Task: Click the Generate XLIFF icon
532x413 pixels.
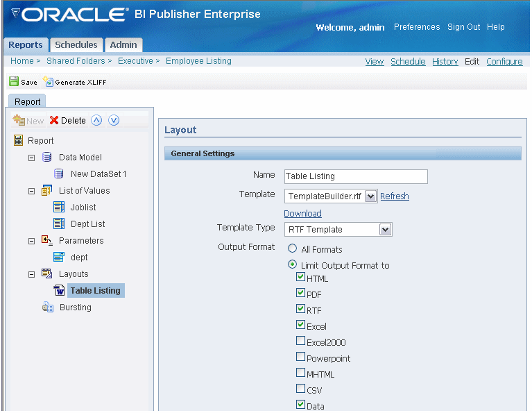Action: [48, 81]
